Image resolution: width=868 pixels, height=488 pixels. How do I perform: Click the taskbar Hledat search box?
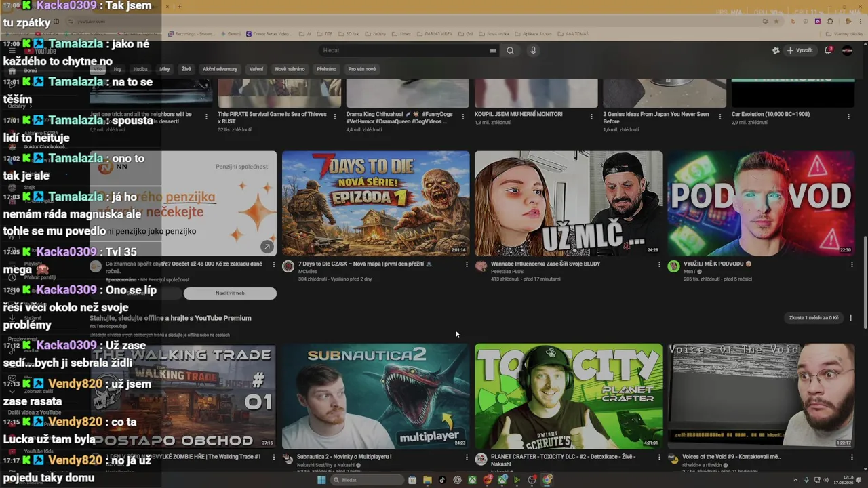[x=366, y=480]
